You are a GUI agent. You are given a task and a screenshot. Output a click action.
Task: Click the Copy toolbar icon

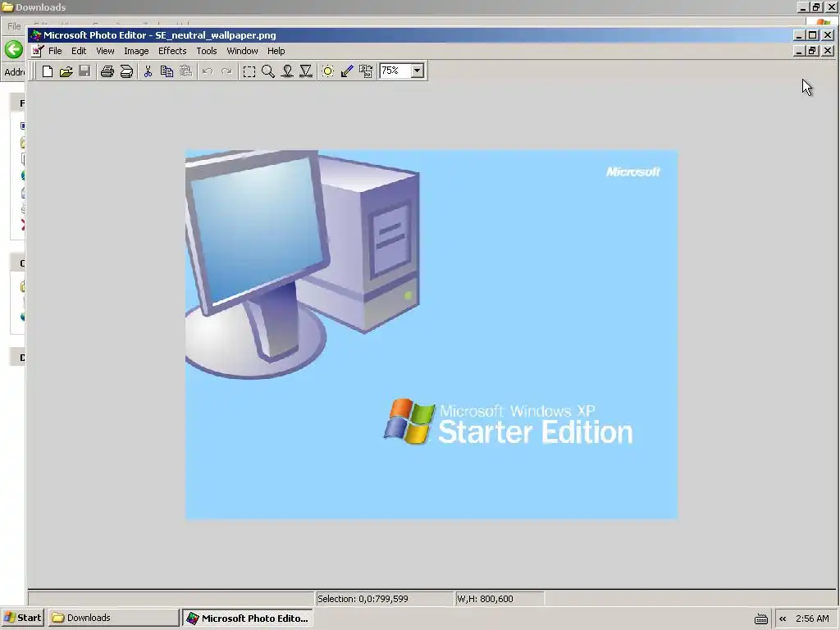[167, 71]
